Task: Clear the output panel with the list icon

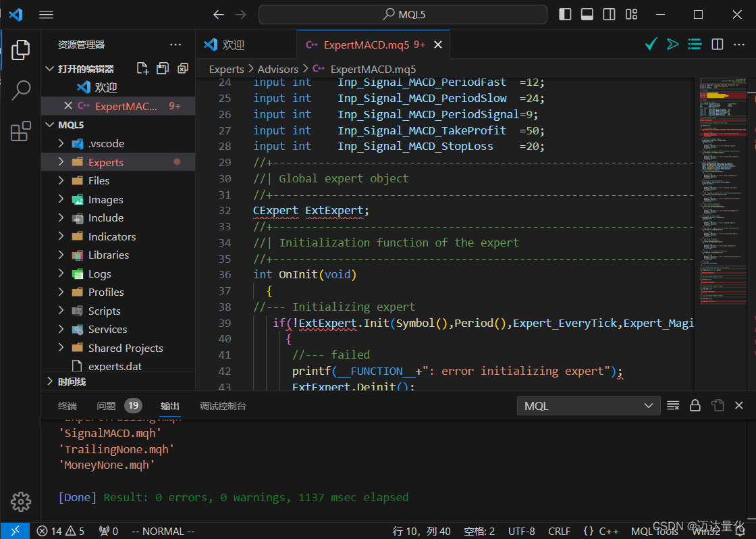Action: pos(673,405)
